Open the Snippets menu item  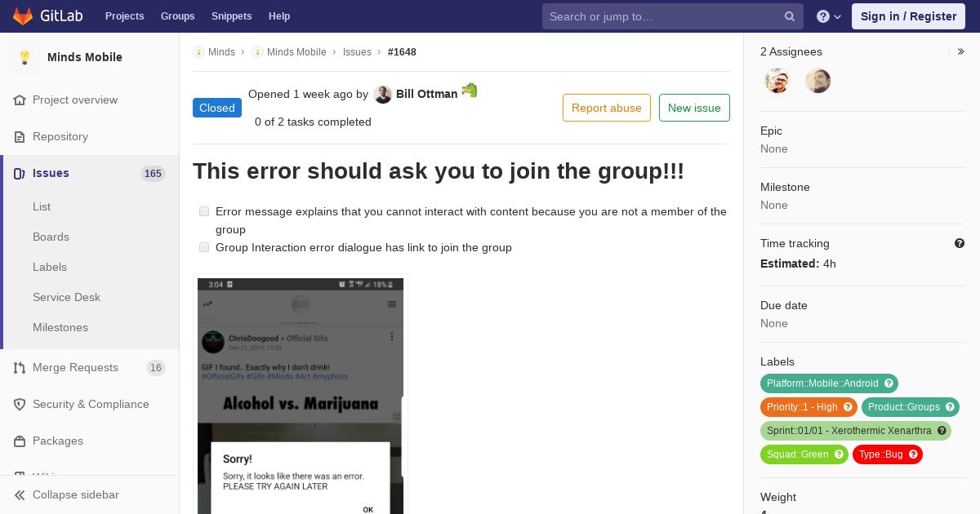click(x=232, y=16)
